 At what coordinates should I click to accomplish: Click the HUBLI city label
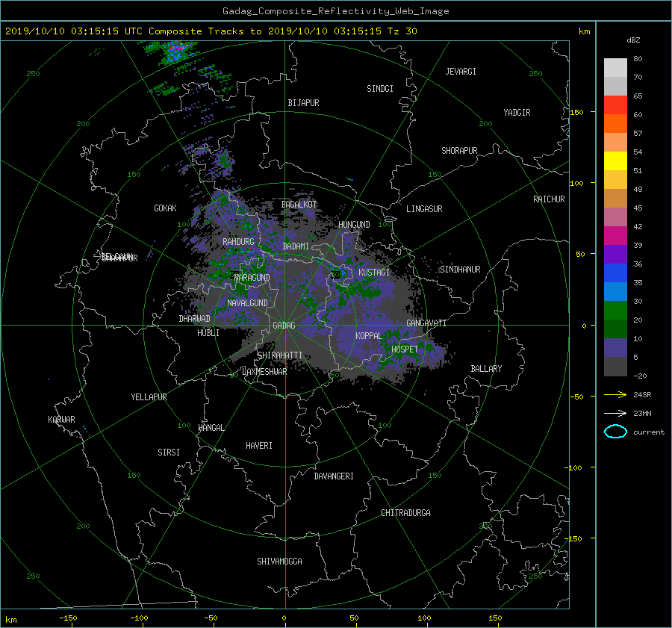[x=208, y=333]
